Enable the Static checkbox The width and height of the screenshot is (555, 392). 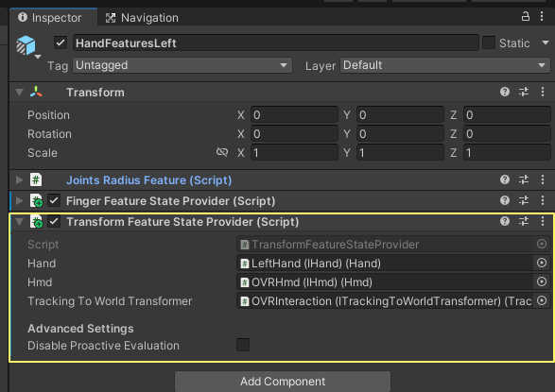489,43
